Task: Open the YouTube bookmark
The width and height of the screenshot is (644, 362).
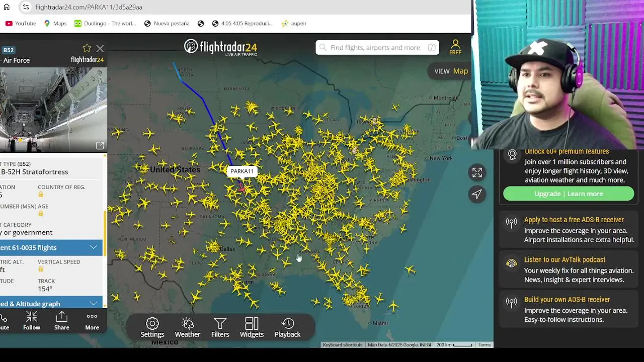Action: point(21,23)
